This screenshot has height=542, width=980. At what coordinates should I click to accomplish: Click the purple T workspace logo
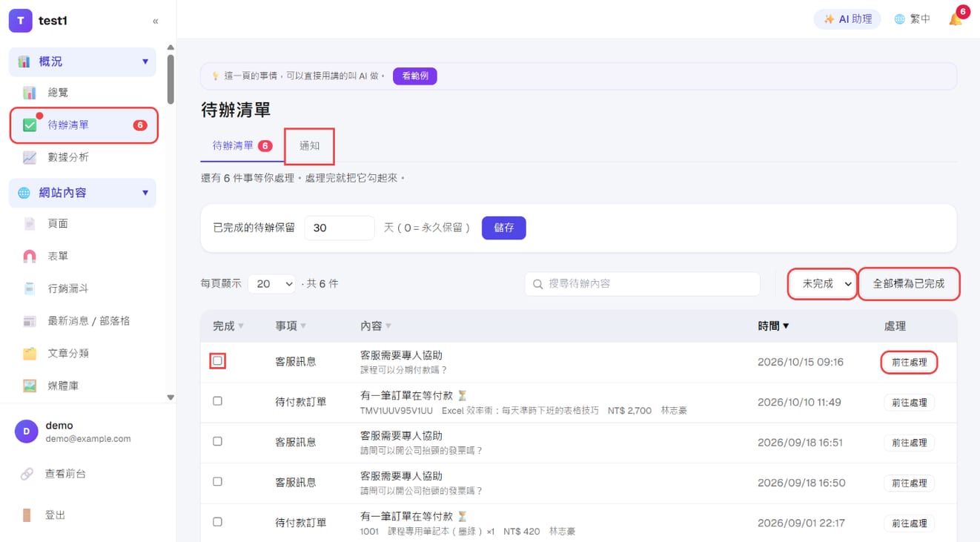click(x=21, y=21)
